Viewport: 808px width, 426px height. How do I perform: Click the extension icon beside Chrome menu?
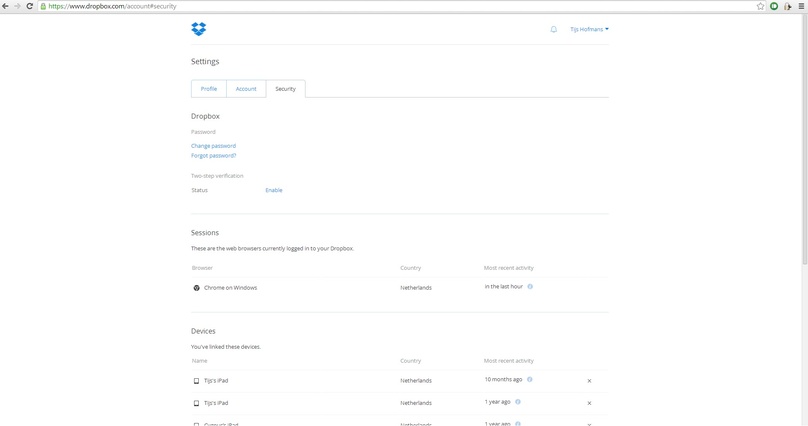tap(787, 6)
